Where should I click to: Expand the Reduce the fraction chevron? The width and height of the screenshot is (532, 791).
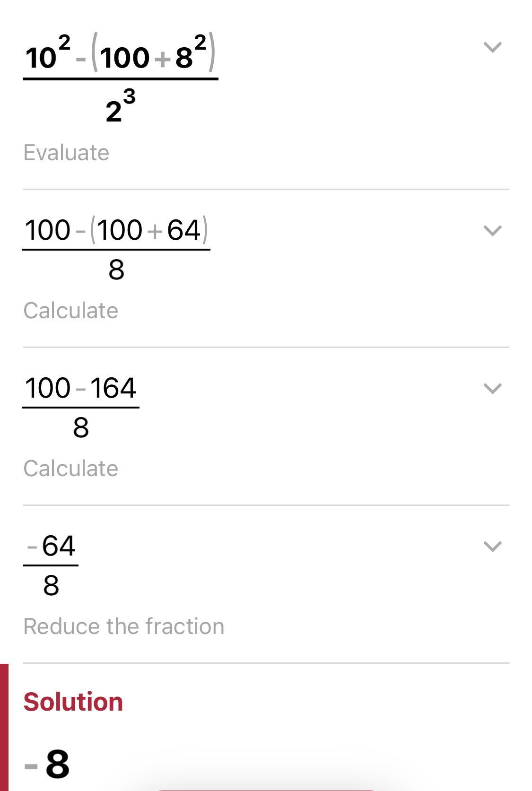tap(492, 547)
